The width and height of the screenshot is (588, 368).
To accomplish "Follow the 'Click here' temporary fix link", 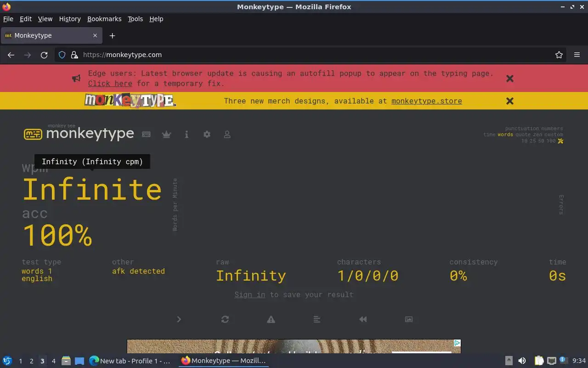I will tap(110, 83).
